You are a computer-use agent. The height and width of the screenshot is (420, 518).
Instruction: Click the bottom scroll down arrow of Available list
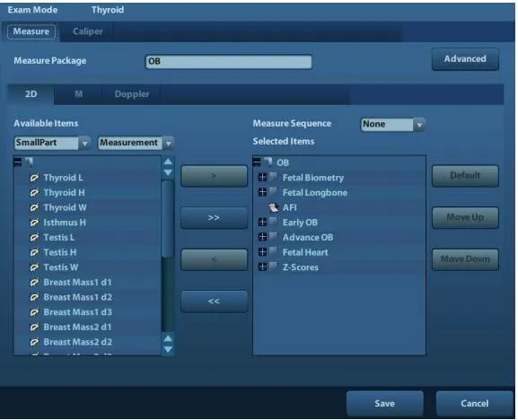(x=168, y=349)
